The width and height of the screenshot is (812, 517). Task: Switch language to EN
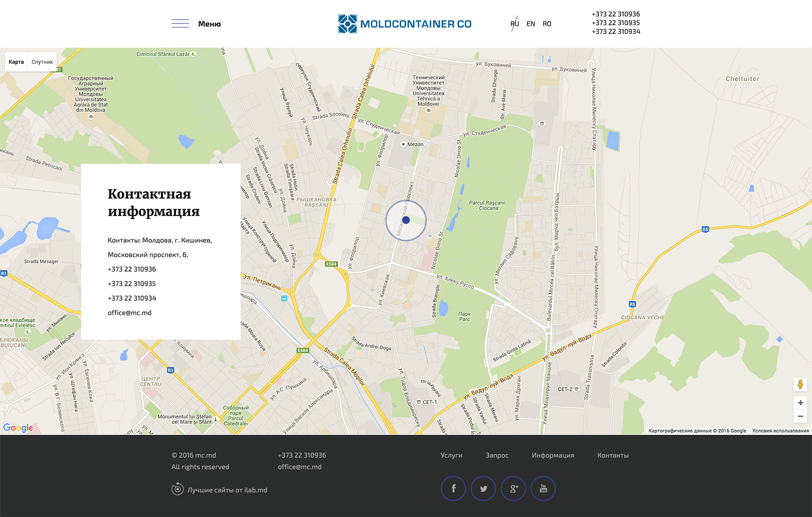pyautogui.click(x=531, y=24)
